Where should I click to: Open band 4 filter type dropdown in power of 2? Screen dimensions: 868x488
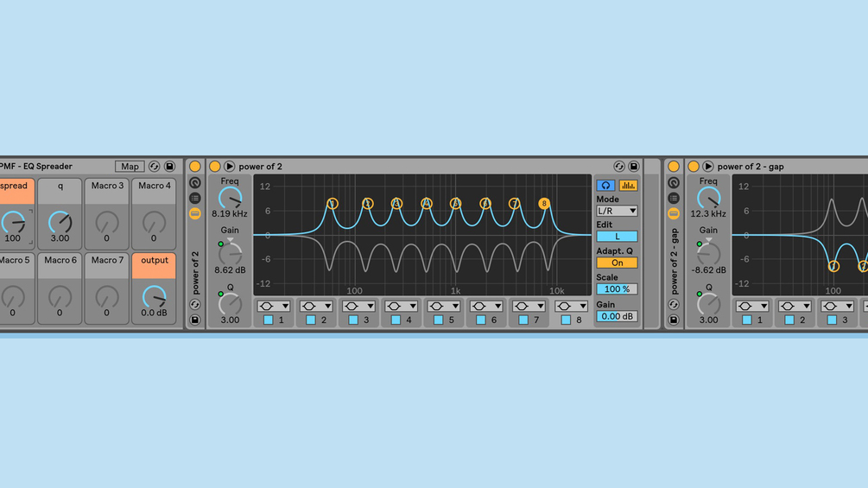pyautogui.click(x=402, y=306)
